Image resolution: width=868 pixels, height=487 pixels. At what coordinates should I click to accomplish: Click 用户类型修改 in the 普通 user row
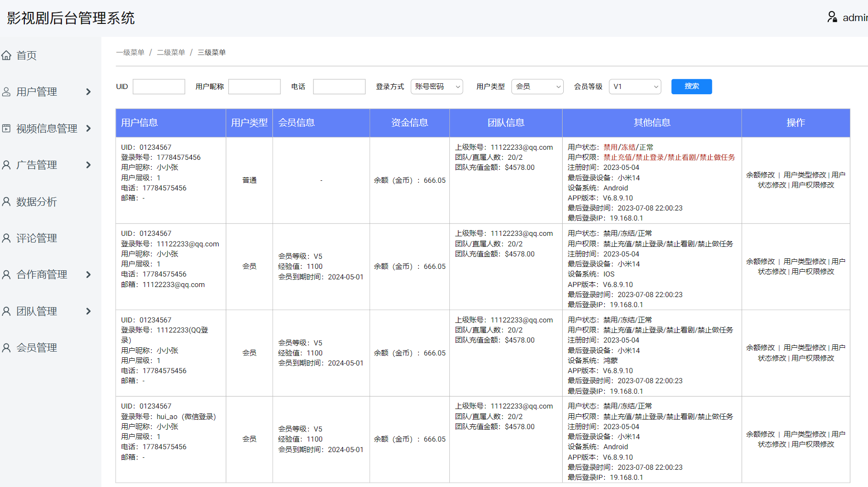coord(805,175)
